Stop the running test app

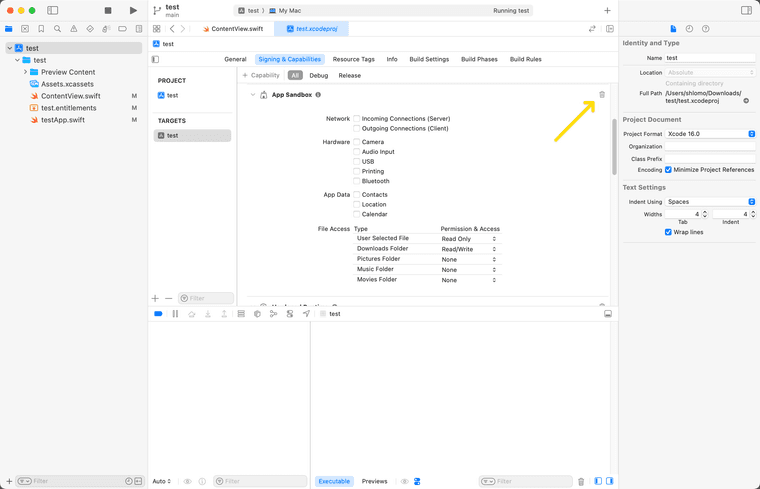108,10
